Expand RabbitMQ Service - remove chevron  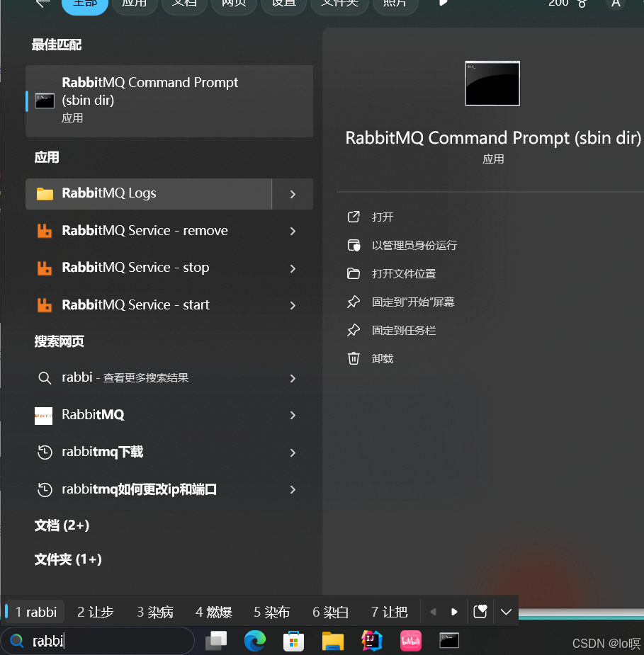pyautogui.click(x=293, y=231)
